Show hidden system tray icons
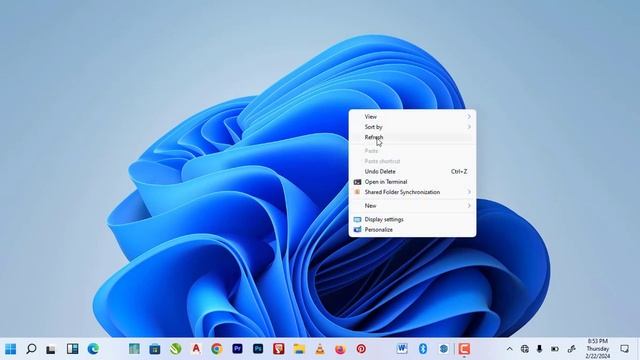The height and width of the screenshot is (360, 640). click(x=509, y=349)
